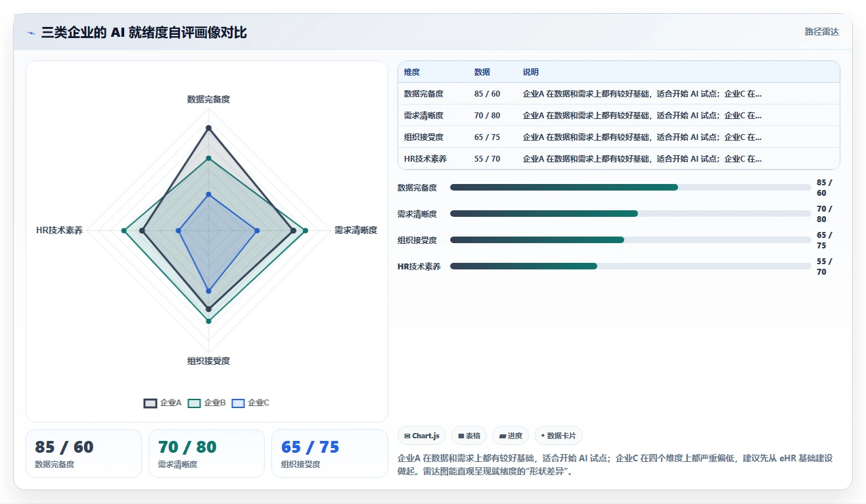Click the Chart.js tag chip
866x504 pixels.
422,436
